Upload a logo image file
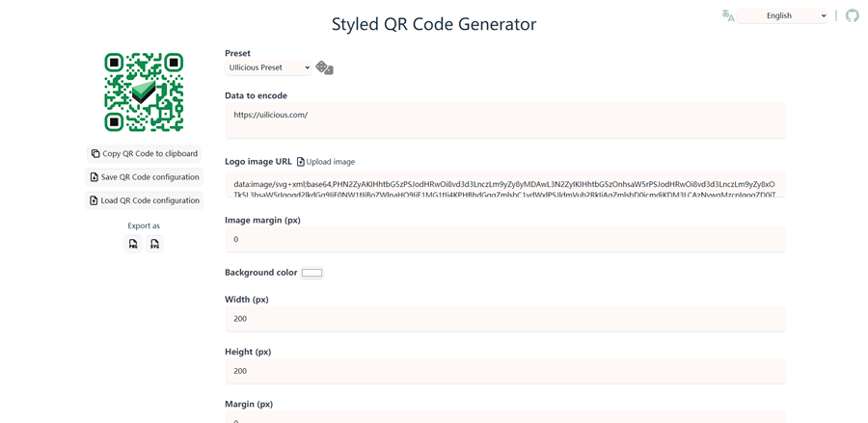The image size is (868, 423). [x=326, y=162]
